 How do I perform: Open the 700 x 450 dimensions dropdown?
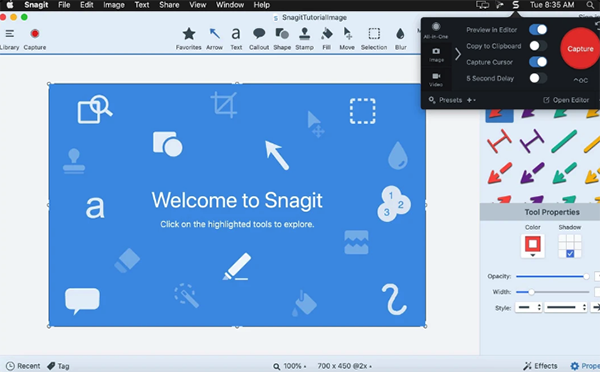344,366
